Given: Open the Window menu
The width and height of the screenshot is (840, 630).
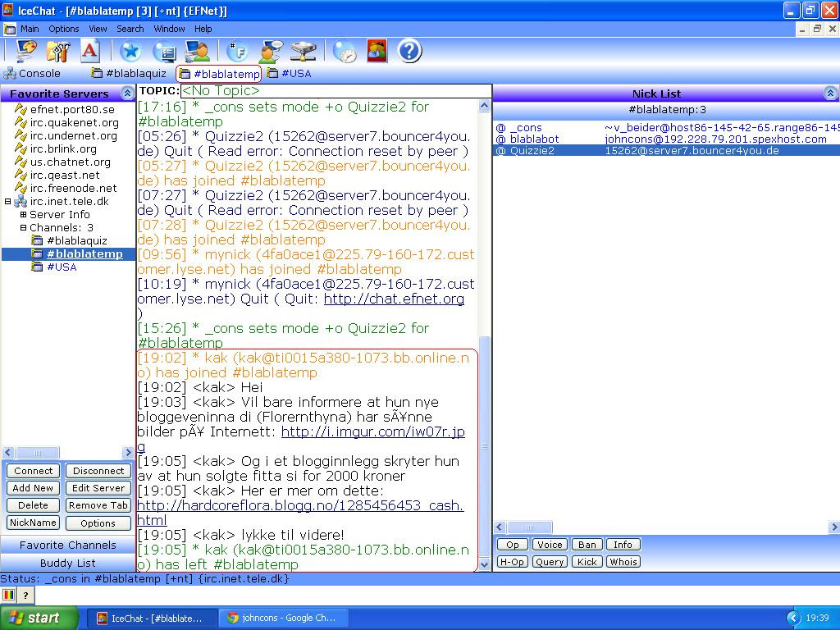Looking at the screenshot, I should coord(169,29).
